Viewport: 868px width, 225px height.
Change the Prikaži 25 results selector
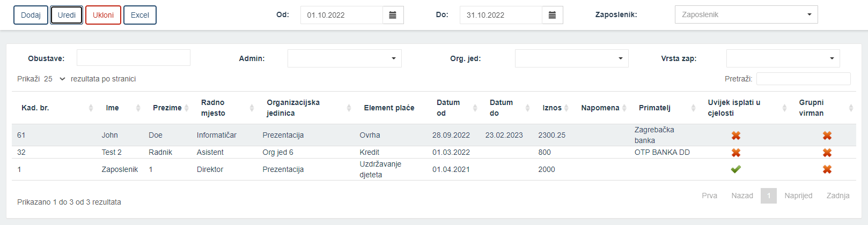coord(55,79)
